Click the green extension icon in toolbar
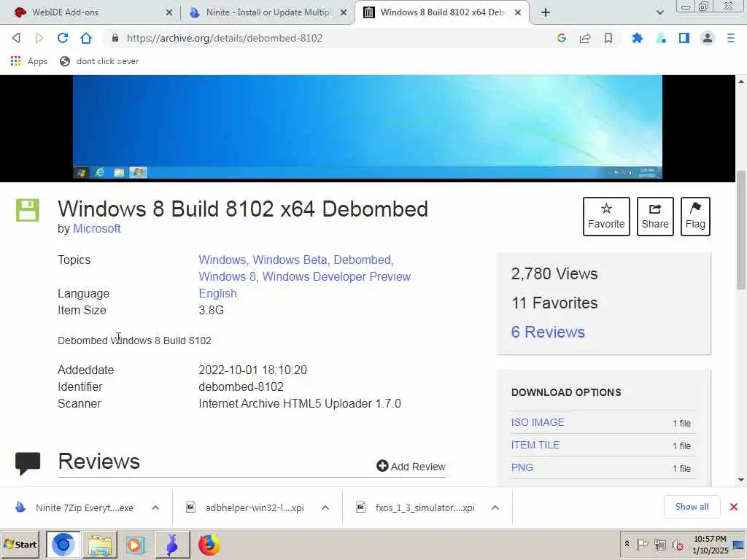Screen dimensions: 747x560 coord(661,38)
